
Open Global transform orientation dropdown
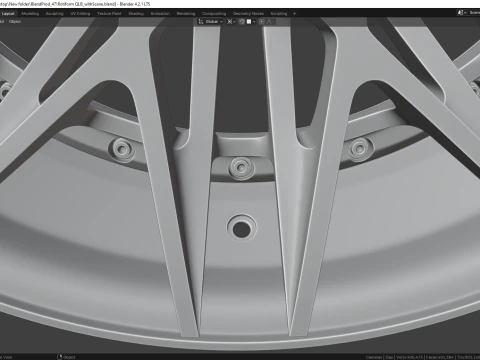point(211,22)
